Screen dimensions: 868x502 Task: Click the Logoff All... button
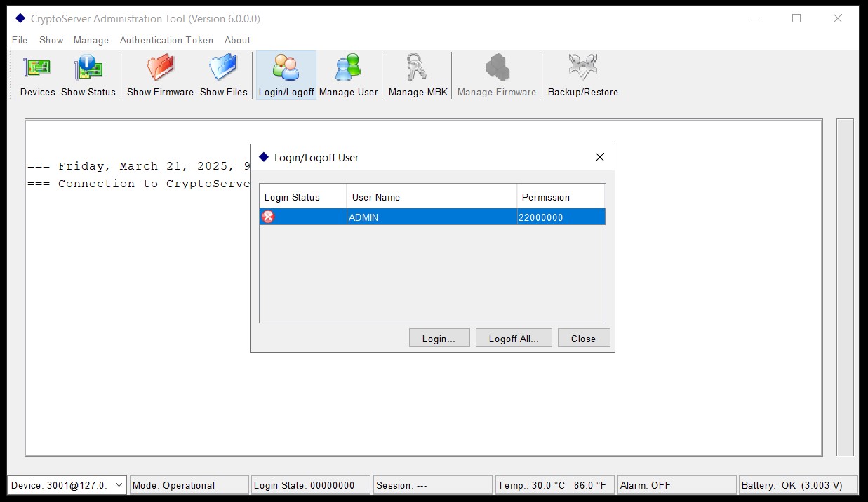[514, 338]
